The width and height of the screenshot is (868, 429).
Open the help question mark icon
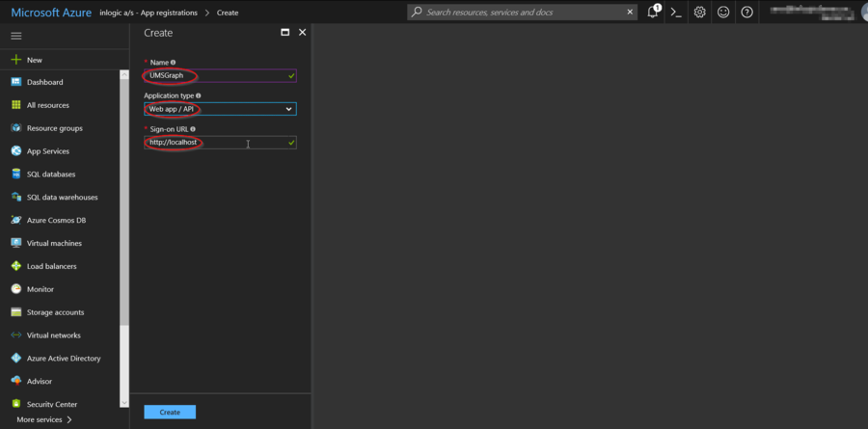tap(746, 13)
